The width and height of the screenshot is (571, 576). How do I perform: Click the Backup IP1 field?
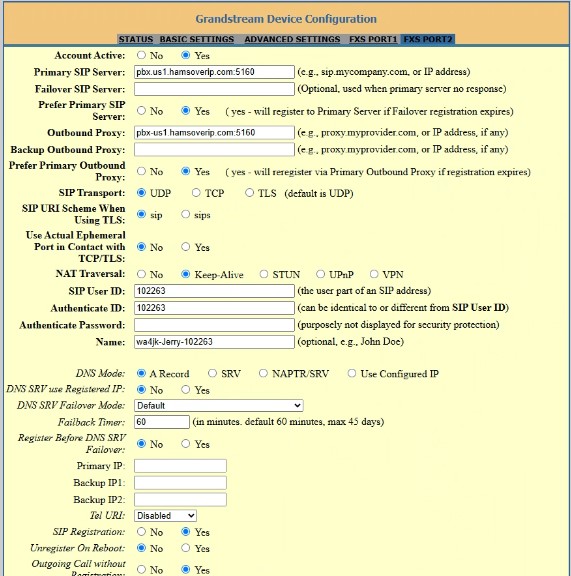(180, 483)
